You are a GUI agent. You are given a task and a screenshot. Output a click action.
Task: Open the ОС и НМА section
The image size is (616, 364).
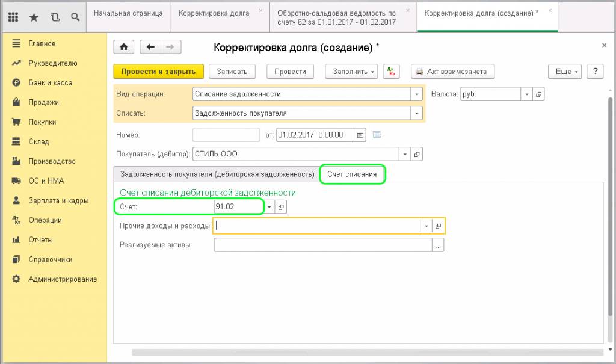point(46,181)
